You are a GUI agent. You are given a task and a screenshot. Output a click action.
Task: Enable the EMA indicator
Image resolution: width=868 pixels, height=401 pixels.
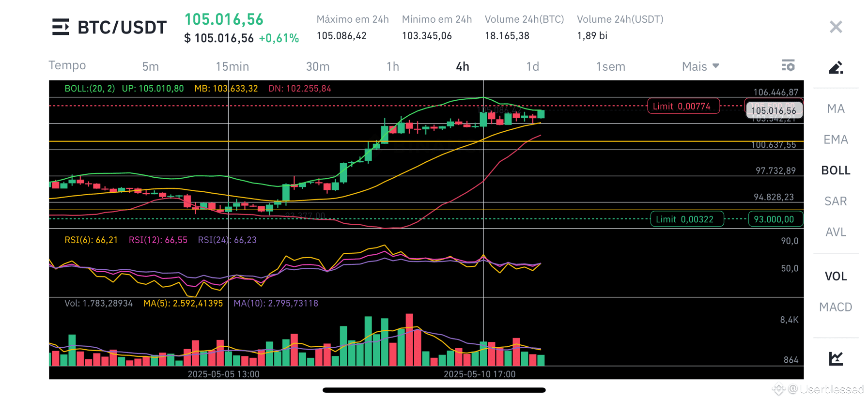(x=836, y=139)
